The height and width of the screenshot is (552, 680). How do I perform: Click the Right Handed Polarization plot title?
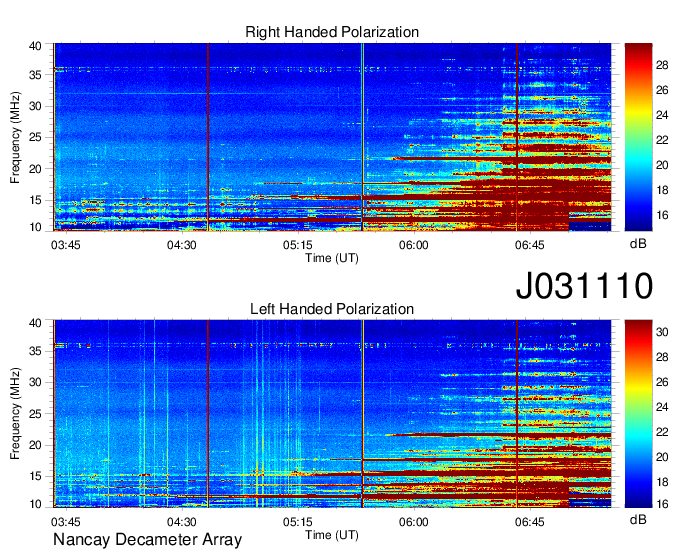(332, 32)
